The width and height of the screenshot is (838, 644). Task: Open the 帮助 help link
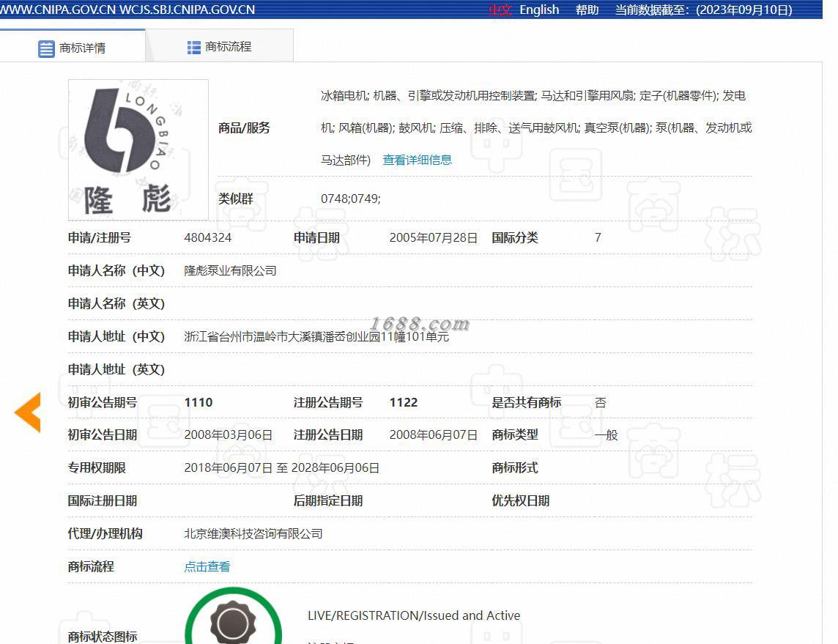[587, 10]
